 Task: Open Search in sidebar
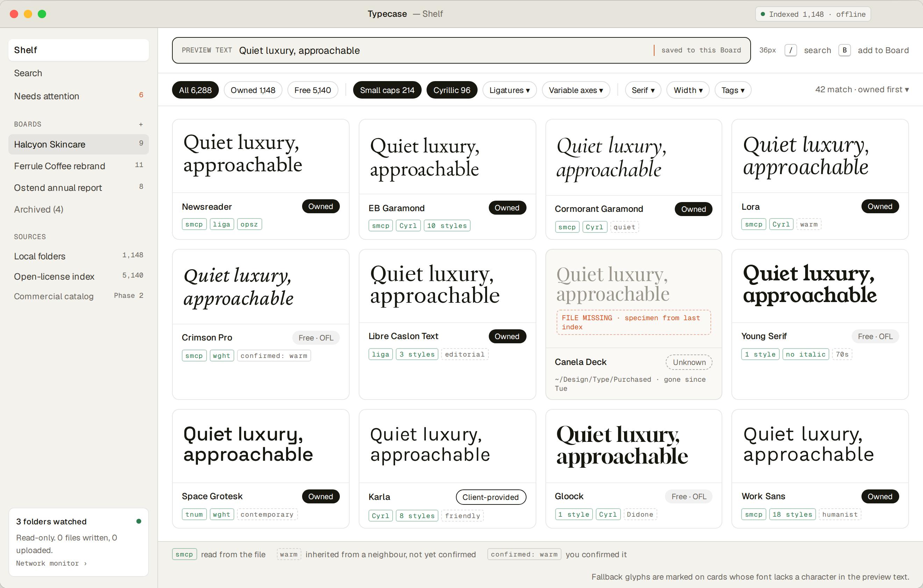pos(79,73)
